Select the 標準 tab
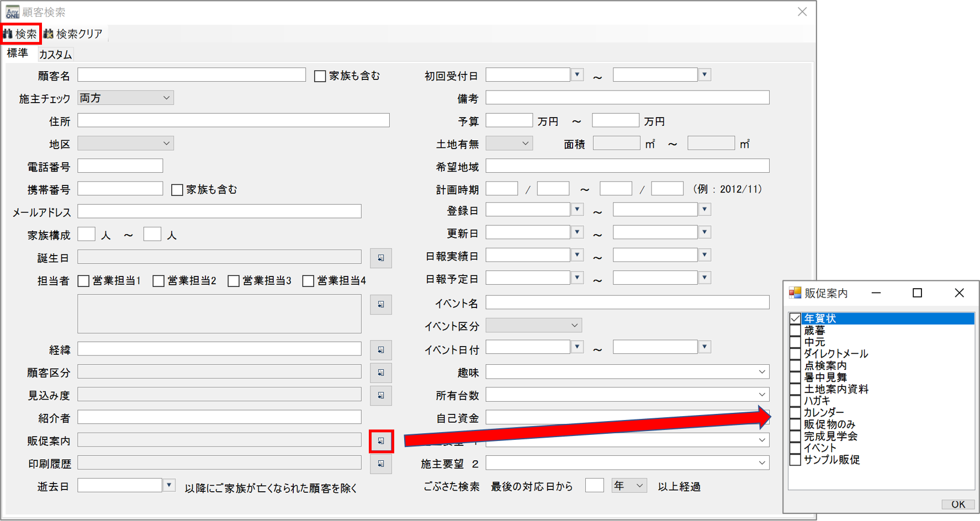980x521 pixels. (x=18, y=53)
